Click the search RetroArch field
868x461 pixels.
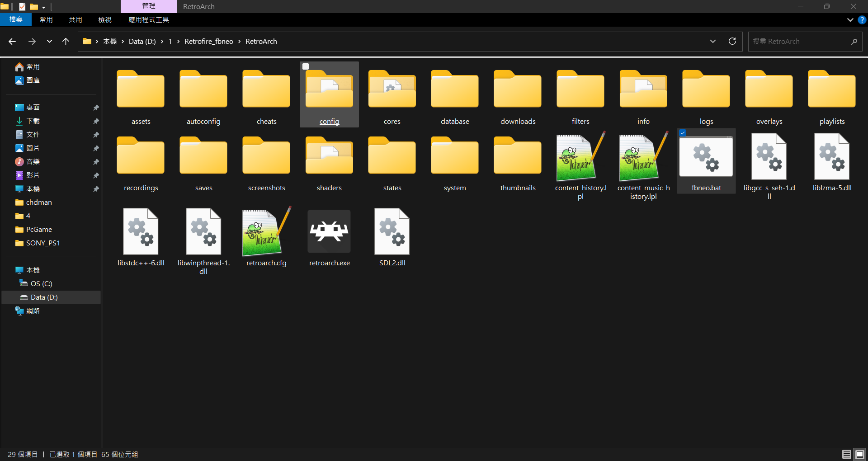coord(805,41)
